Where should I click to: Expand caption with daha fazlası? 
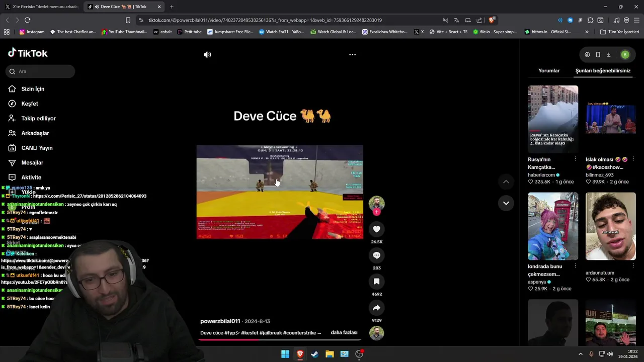(344, 332)
